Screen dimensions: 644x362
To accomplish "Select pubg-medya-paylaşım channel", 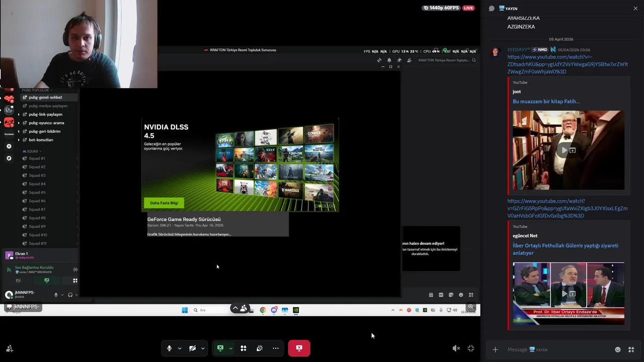I will pyautogui.click(x=48, y=106).
